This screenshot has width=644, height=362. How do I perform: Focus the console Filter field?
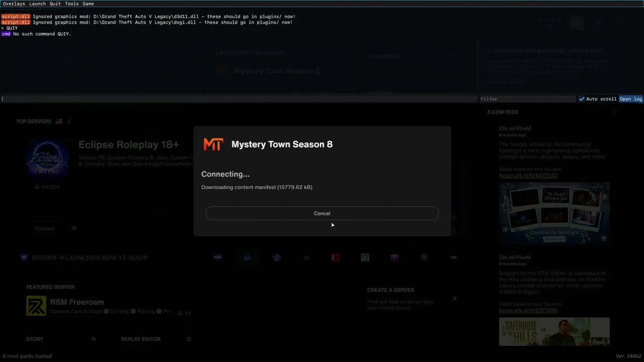tap(527, 99)
